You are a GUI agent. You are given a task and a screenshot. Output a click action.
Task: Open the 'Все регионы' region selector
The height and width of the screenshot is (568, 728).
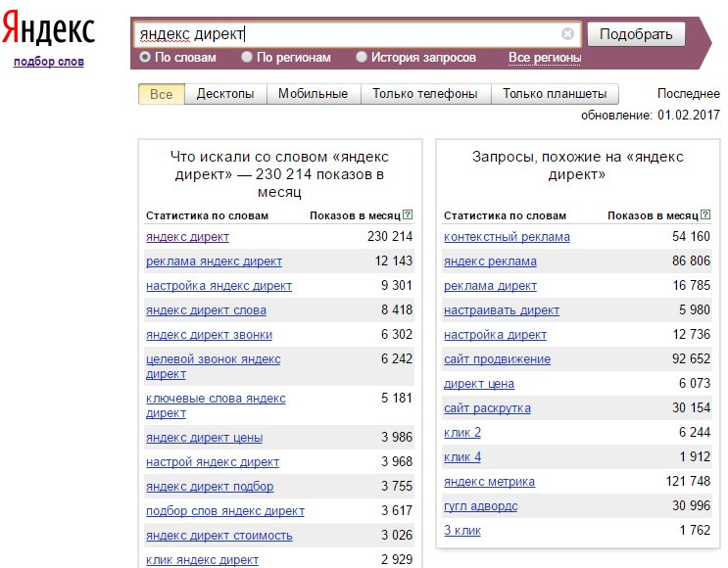click(x=545, y=58)
